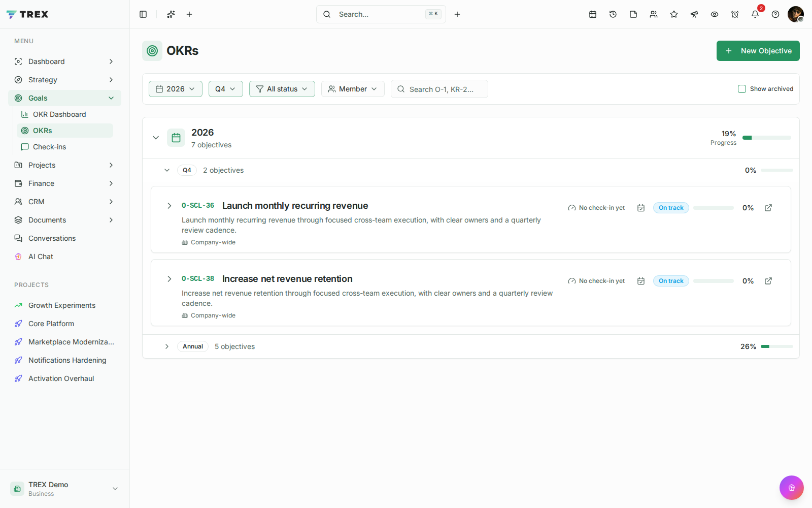The width and height of the screenshot is (812, 508).
Task: Expand objective O-SCL-36 details
Action: point(170,206)
